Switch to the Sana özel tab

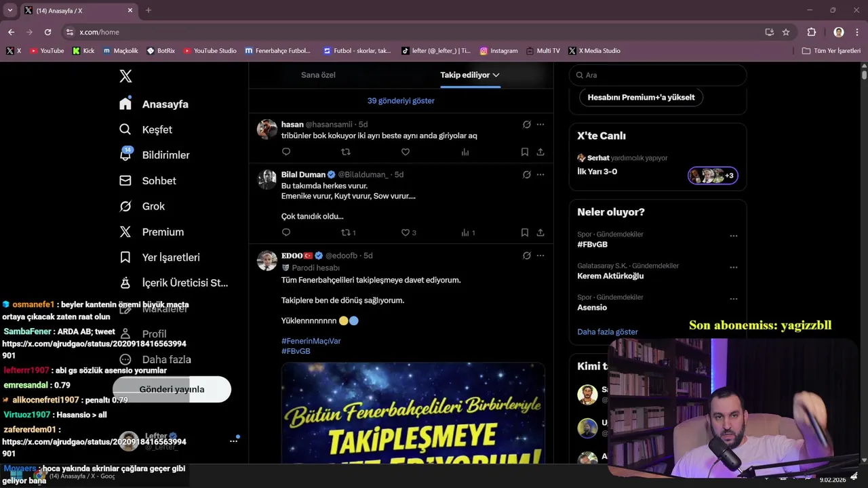318,75
